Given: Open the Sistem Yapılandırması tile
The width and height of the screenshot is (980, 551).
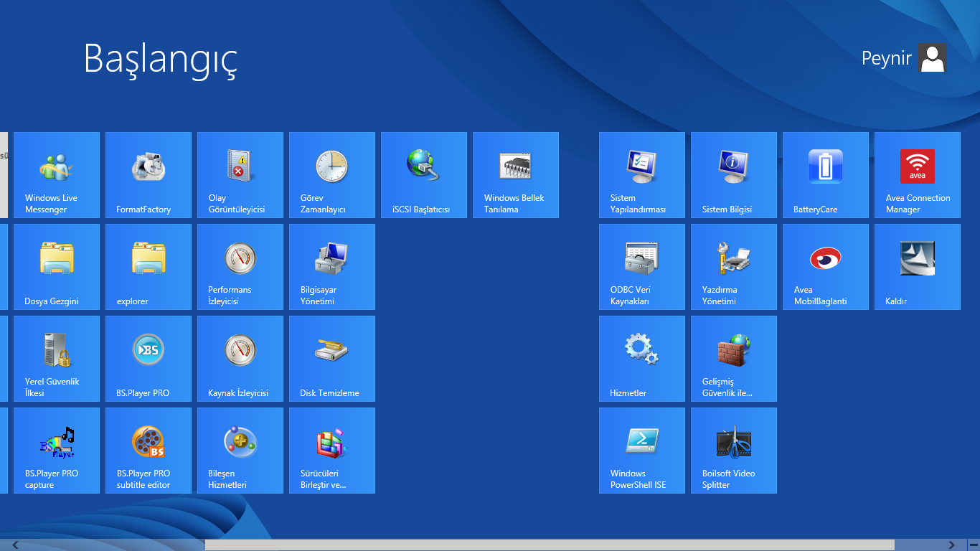Looking at the screenshot, I should (642, 175).
